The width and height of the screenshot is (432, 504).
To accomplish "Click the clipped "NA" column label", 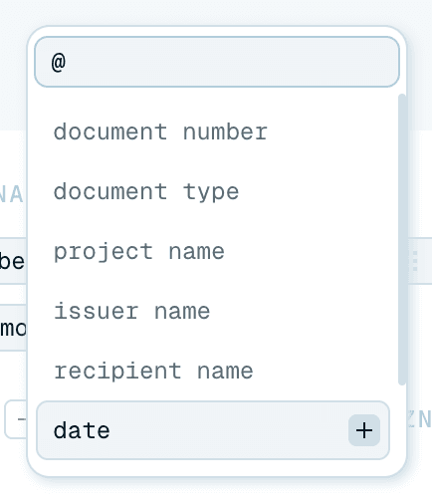I will point(12,194).
